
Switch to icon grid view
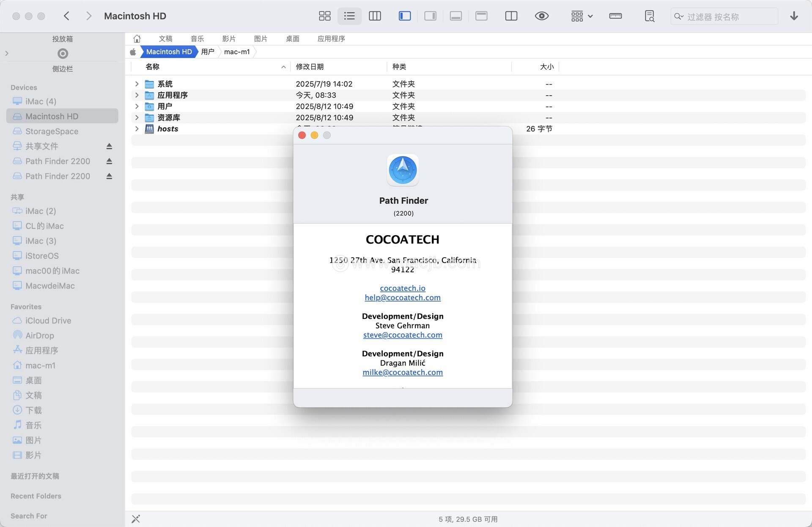(324, 16)
